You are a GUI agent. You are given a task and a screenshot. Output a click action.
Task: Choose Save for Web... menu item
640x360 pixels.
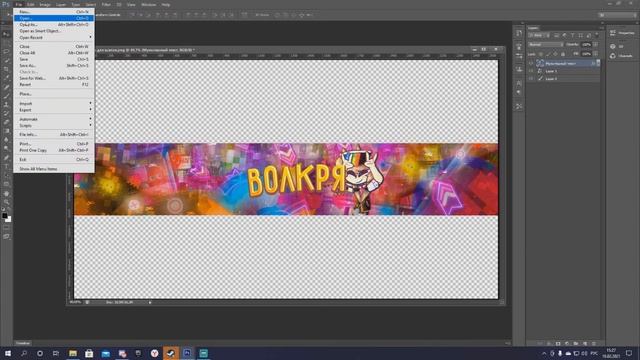tap(53, 78)
